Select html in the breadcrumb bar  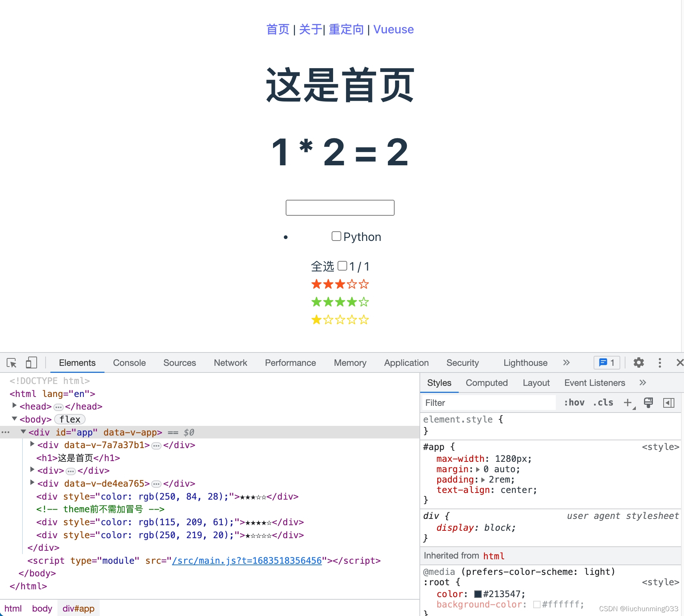[13, 608]
